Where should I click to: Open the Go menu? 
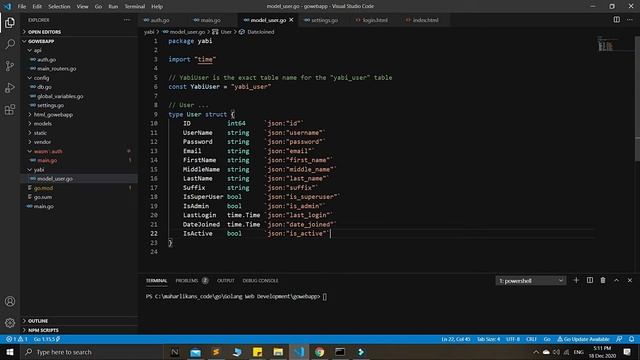[98, 7]
